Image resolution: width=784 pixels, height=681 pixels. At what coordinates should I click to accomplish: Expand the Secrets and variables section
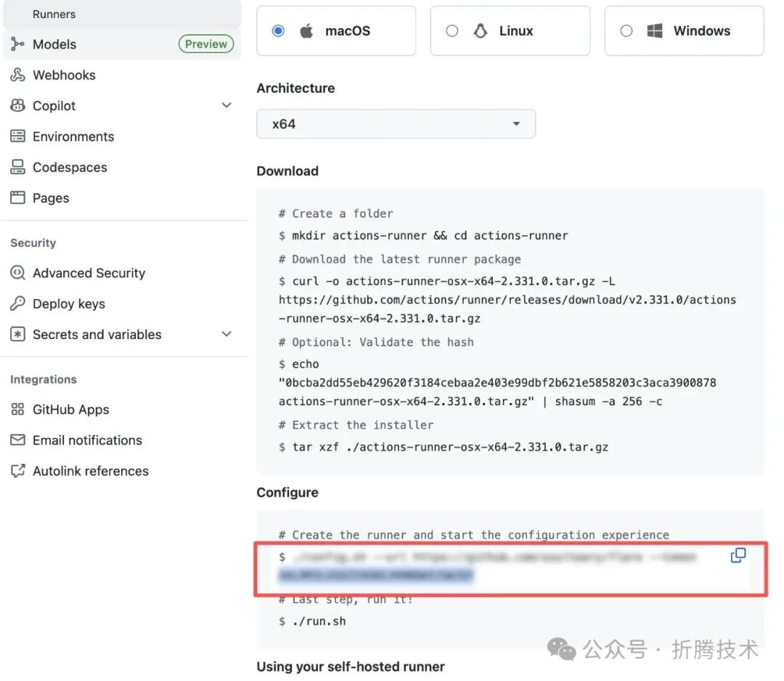(x=226, y=335)
